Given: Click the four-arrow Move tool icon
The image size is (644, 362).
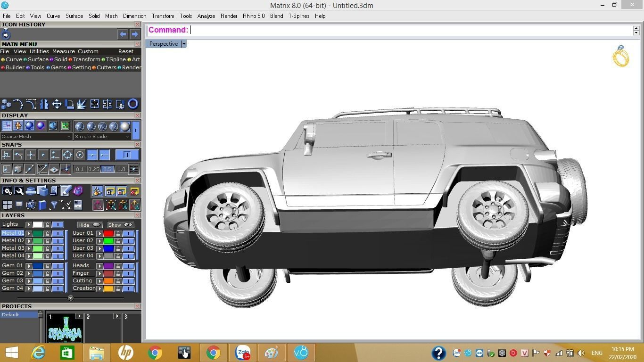Looking at the screenshot, I should (57, 104).
